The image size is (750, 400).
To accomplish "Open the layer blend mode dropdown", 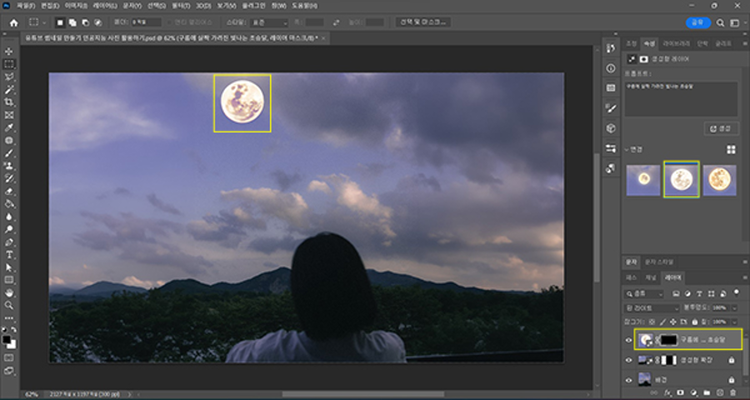I will pyautogui.click(x=652, y=308).
